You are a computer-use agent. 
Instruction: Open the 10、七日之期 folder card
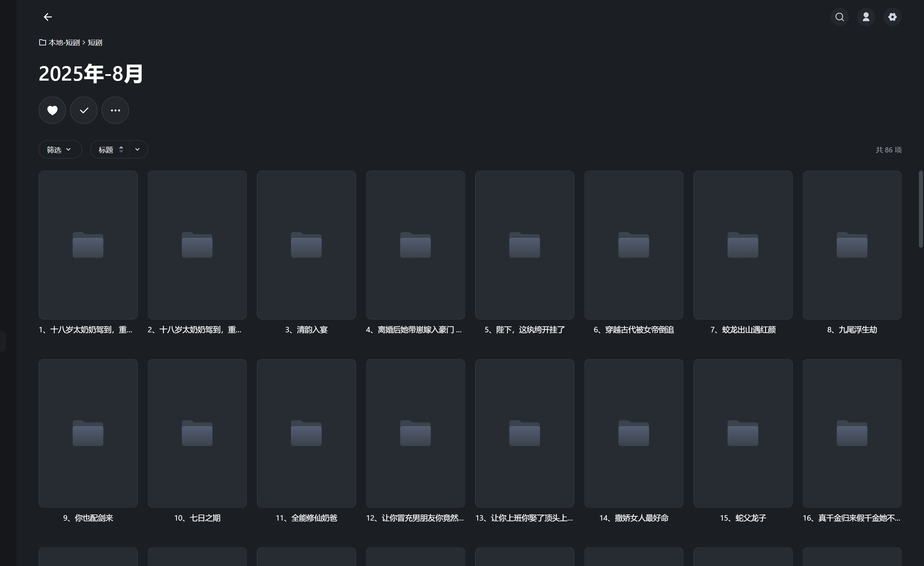(197, 433)
